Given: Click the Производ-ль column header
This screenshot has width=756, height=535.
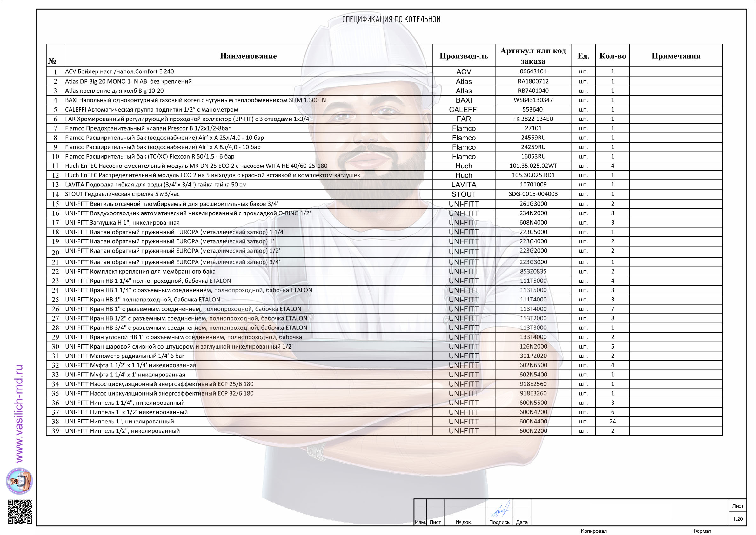Looking at the screenshot, I should 464,56.
